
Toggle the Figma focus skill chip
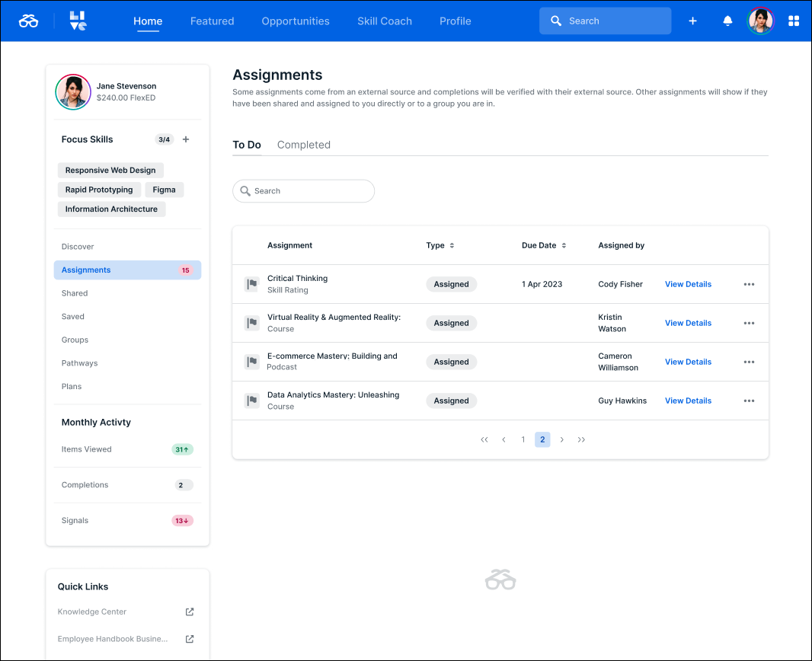[x=164, y=189]
